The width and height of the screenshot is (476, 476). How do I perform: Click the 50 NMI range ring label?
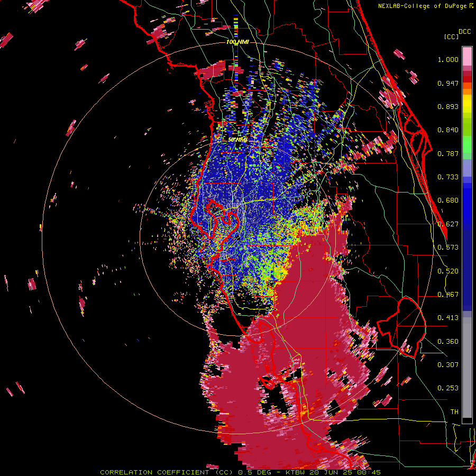point(237,140)
